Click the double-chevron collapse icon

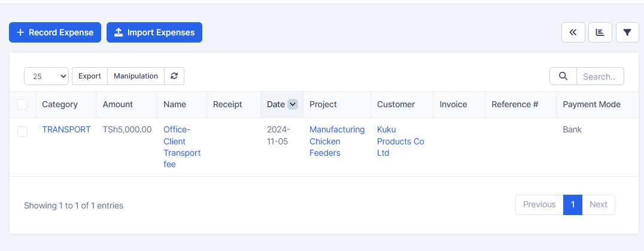coord(573,32)
